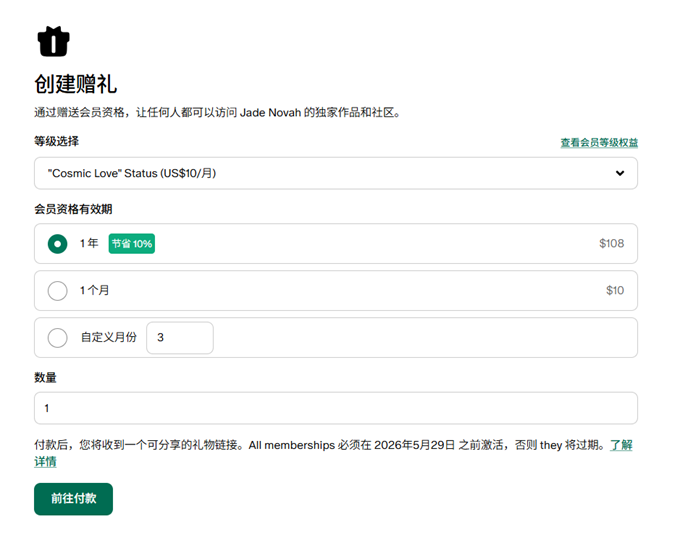
Task: Click the gift box icon
Action: pyautogui.click(x=53, y=41)
